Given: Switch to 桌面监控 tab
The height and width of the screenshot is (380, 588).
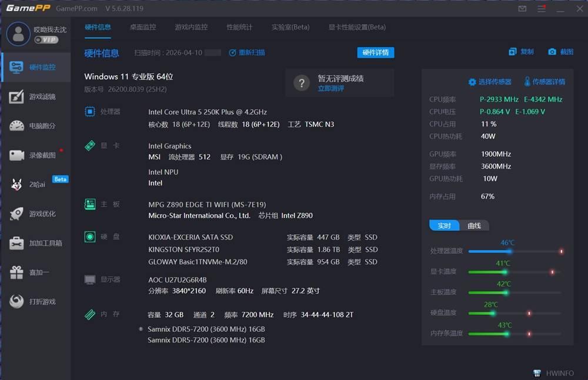Looking at the screenshot, I should tap(143, 27).
